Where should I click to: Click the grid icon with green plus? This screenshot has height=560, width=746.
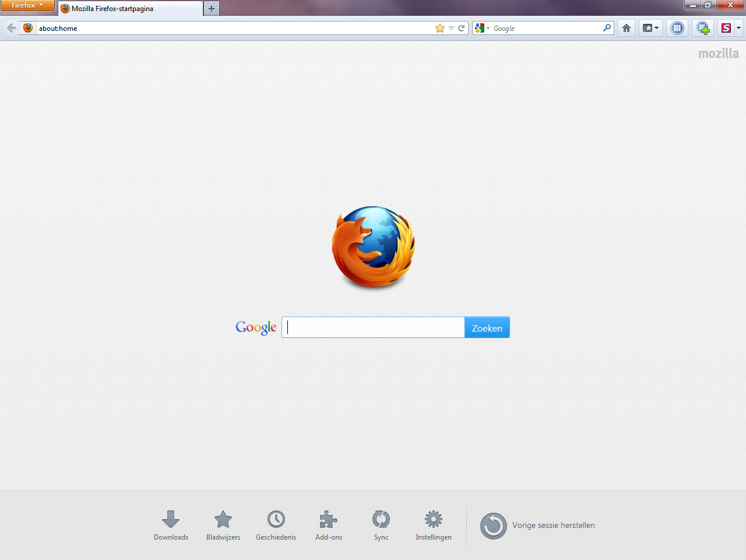[703, 28]
